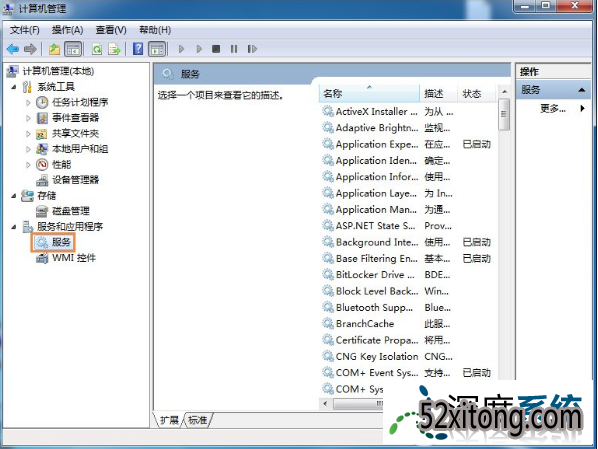The height and width of the screenshot is (449, 598).
Task: Expand the 性能 node arrow
Action: (x=28, y=165)
